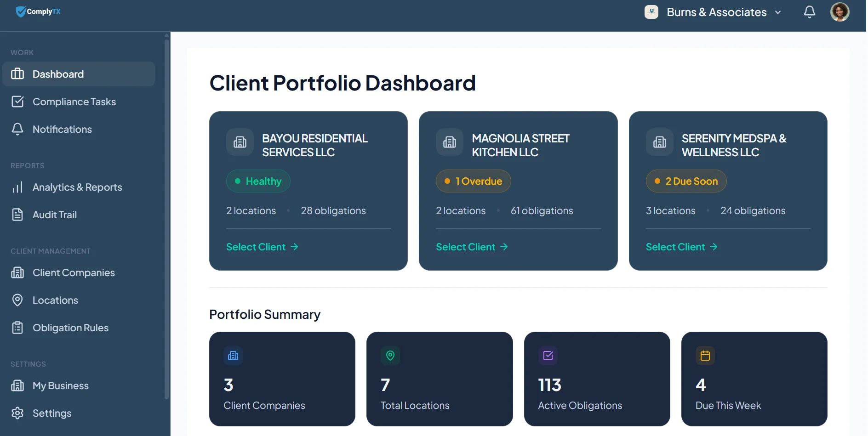The height and width of the screenshot is (436, 868).
Task: Select the Compliance Tasks checklist icon
Action: [18, 102]
